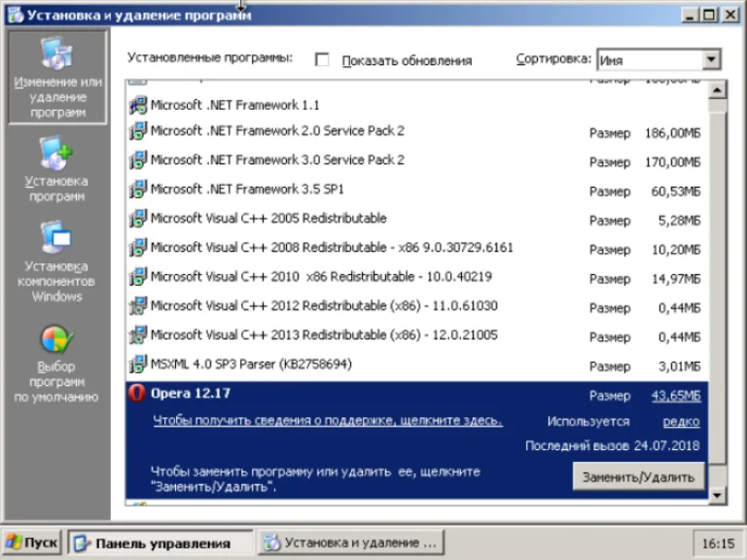The height and width of the screenshot is (560, 747).
Task: Select the .NET Framework 3.0 Service Pack 2 icon
Action: [138, 160]
